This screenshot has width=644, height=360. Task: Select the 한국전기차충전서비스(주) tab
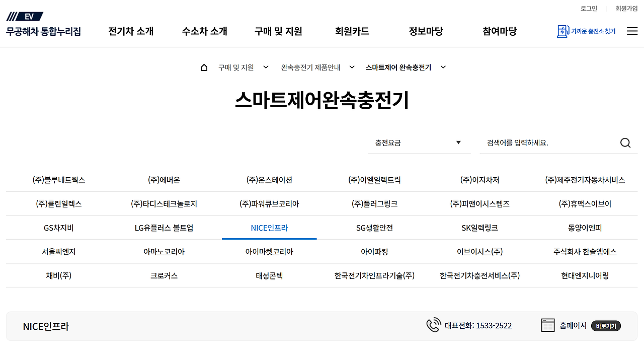[479, 275]
